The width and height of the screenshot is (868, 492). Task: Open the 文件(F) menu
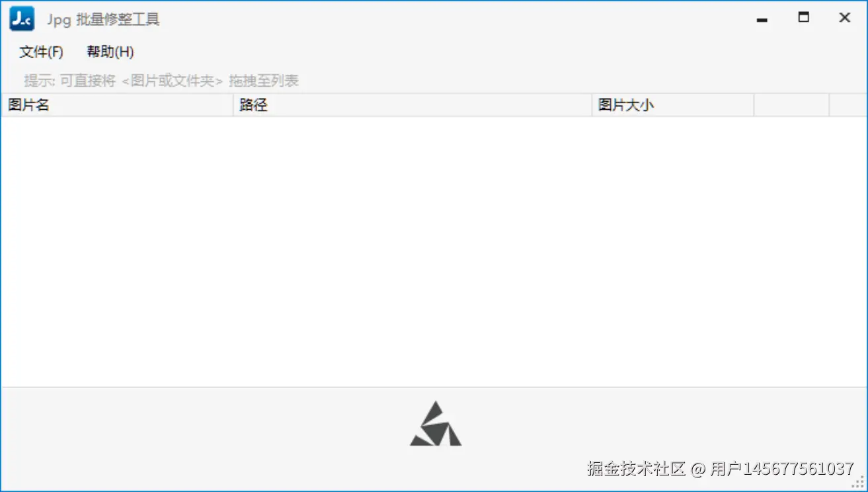tap(41, 52)
